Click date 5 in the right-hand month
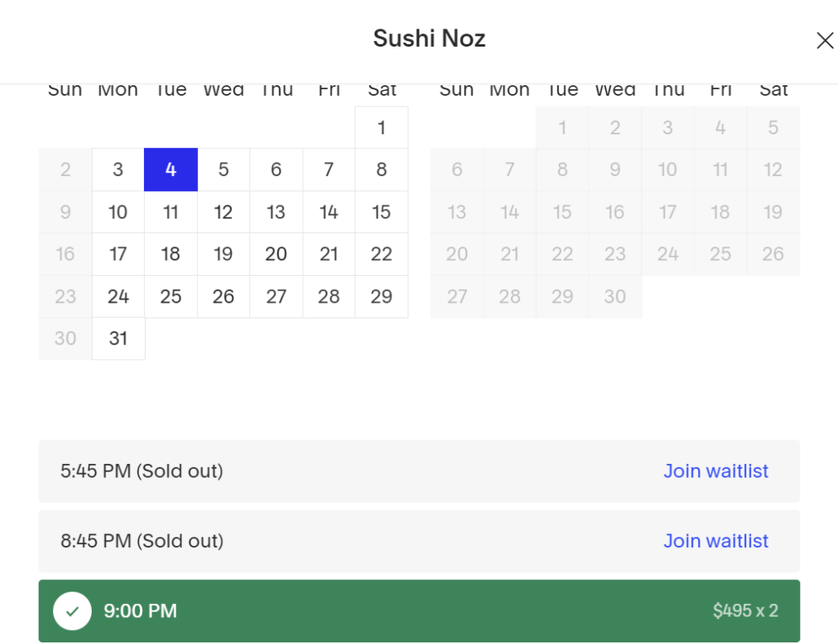Image resolution: width=838 pixels, height=644 pixels. [x=773, y=128]
